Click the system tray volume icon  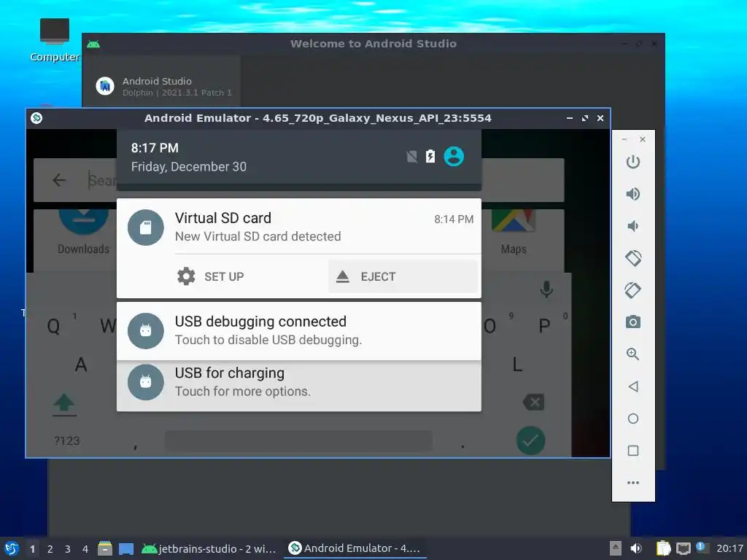(636, 548)
